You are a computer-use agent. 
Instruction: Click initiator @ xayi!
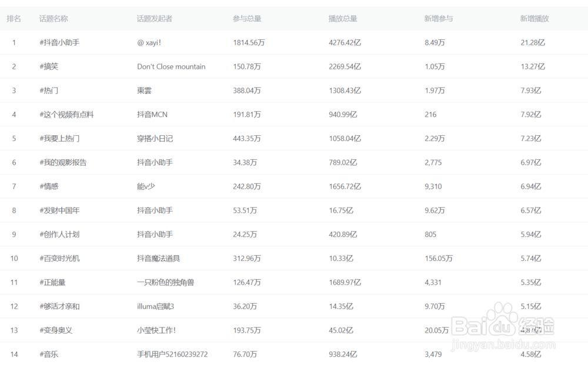click(x=149, y=43)
